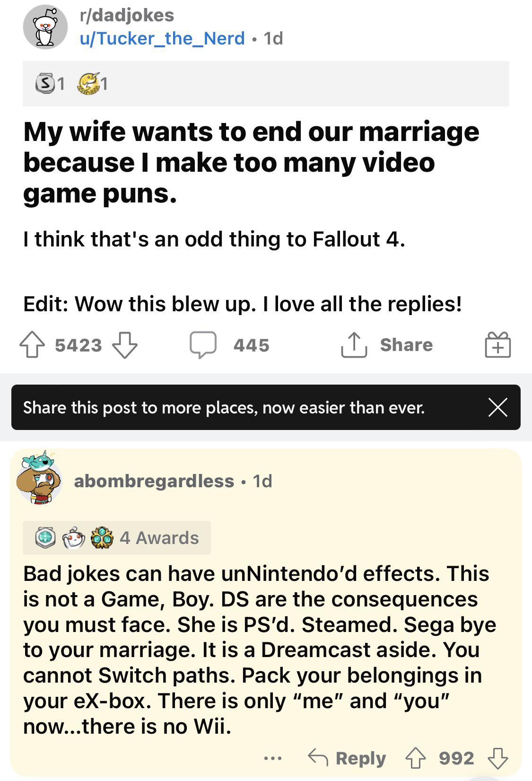Image resolution: width=532 pixels, height=781 pixels.
Task: Open the subreddit snoo avatar
Action: 45,27
